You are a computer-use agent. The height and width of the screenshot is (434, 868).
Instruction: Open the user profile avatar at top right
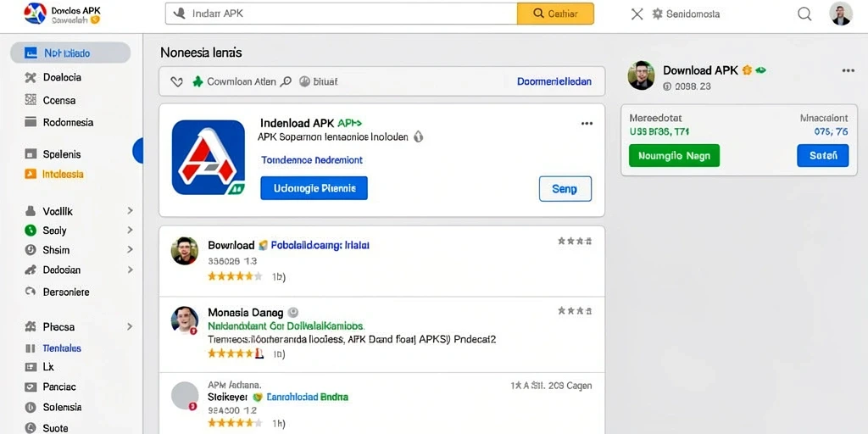click(x=841, y=14)
